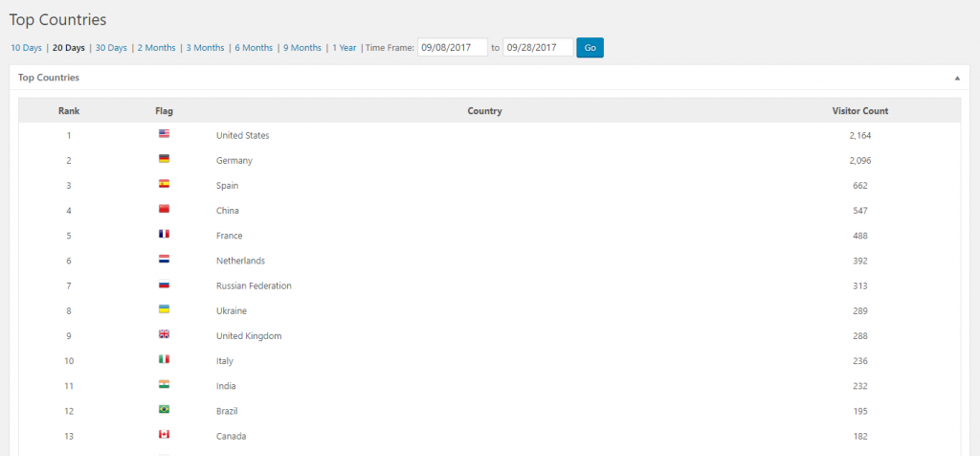Click the visitor count 313
Image resolution: width=980 pixels, height=456 pixels.
[860, 285]
